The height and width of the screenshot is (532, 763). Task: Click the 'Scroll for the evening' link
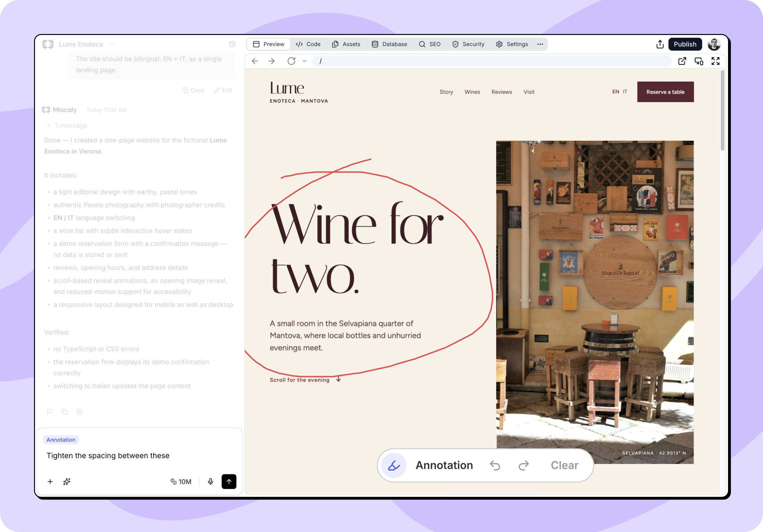point(306,380)
